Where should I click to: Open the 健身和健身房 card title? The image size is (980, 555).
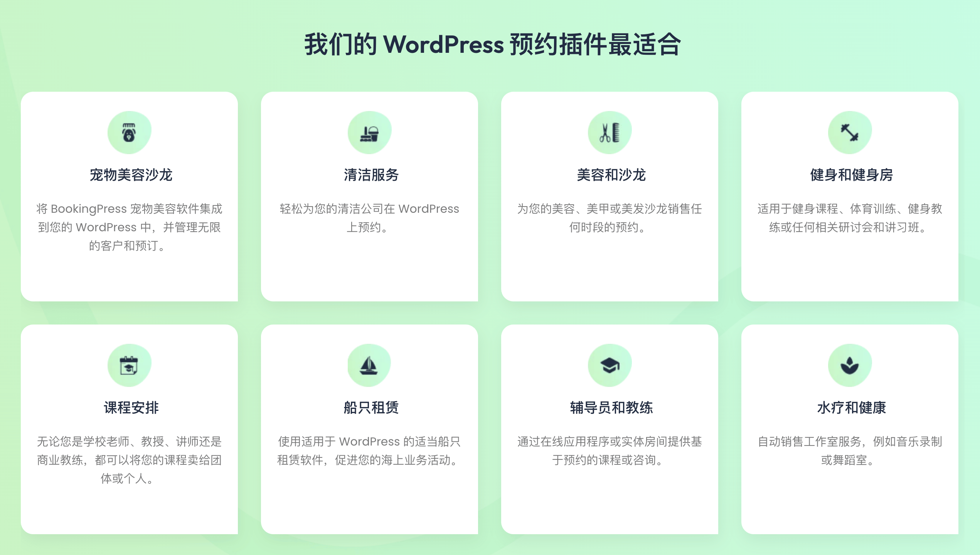[851, 175]
